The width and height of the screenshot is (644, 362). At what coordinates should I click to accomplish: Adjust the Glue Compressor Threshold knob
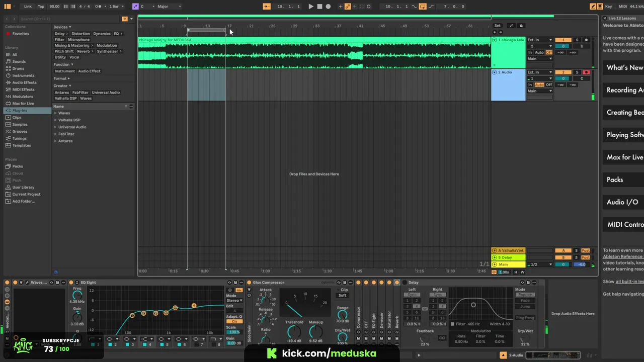(294, 332)
